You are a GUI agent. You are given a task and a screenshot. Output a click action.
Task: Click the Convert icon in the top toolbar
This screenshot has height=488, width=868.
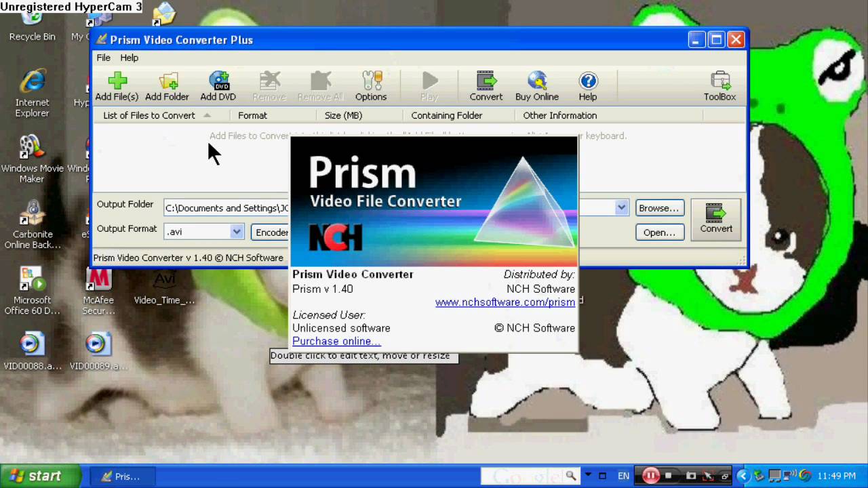pyautogui.click(x=486, y=86)
